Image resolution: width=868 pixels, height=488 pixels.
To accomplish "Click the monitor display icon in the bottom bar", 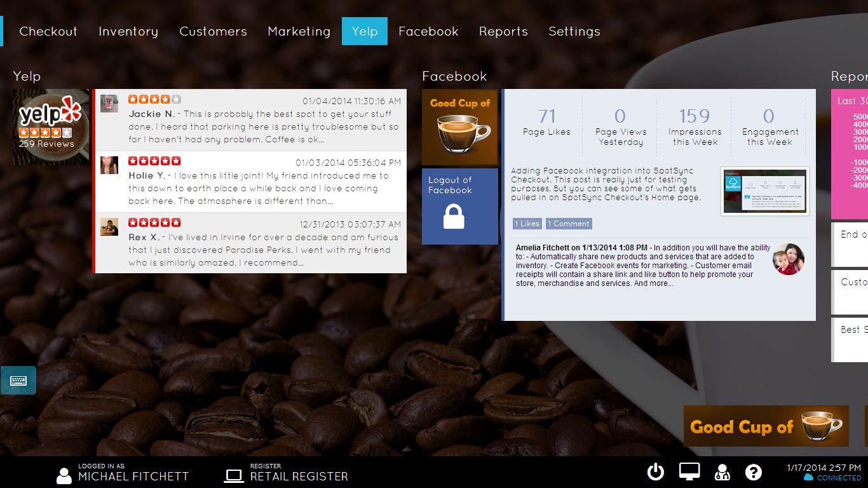I will (689, 471).
